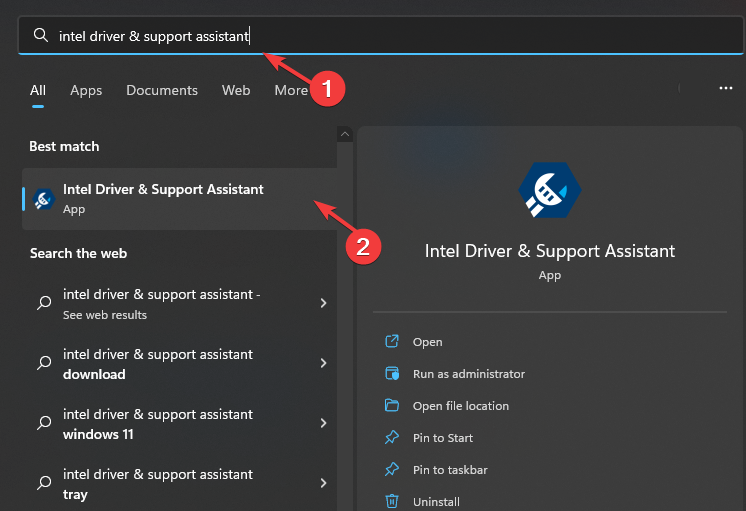
Task: Expand the 'See web results' suggestion chevron
Action: pyautogui.click(x=324, y=303)
